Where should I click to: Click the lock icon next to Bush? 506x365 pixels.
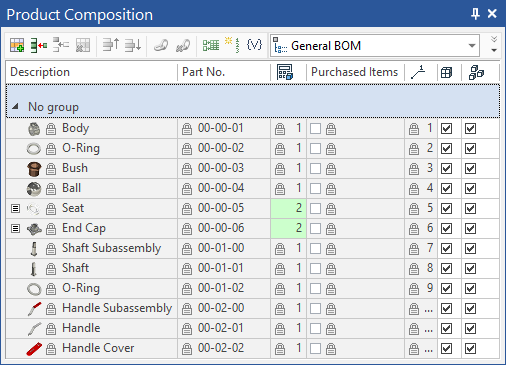tap(51, 169)
